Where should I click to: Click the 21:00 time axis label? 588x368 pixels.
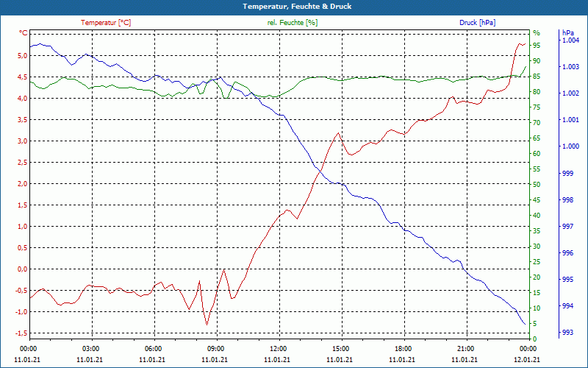click(465, 348)
